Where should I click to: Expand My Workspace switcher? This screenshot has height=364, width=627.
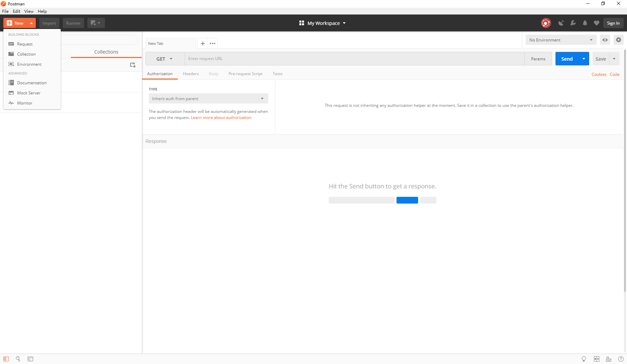point(322,23)
